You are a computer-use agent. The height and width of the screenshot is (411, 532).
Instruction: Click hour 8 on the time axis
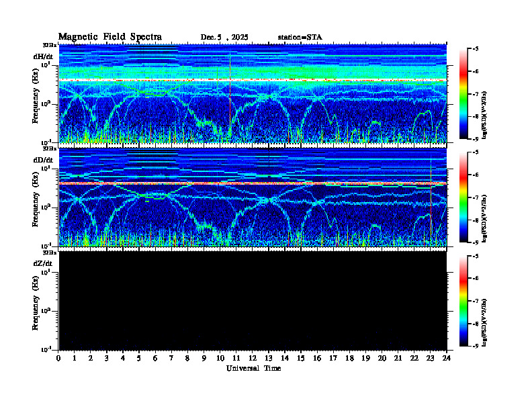187,359
